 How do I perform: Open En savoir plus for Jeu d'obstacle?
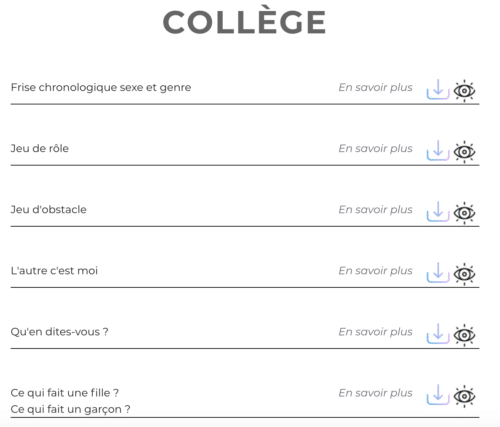tap(375, 209)
